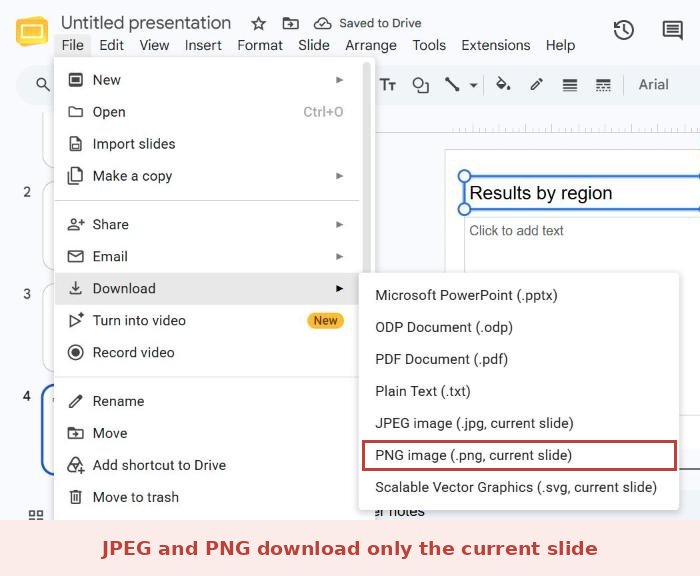Download as PDF Document (.pdf)

(x=519, y=359)
